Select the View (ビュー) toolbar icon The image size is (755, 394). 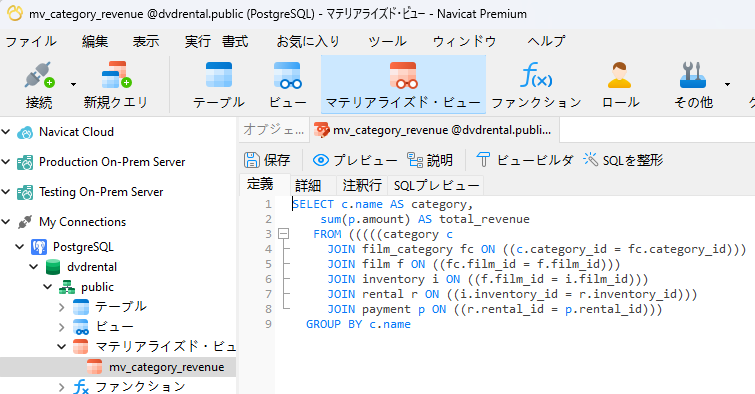(x=287, y=76)
